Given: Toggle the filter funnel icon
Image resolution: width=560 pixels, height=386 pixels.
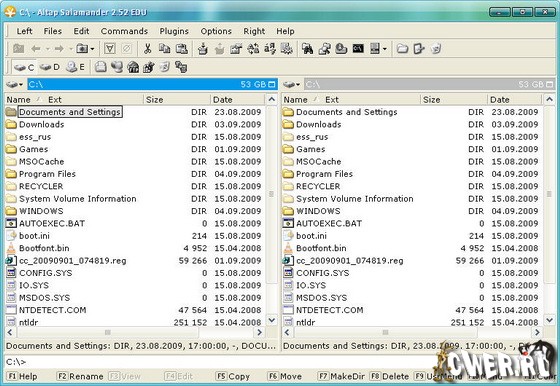Looking at the screenshot, I should pyautogui.click(x=110, y=48).
